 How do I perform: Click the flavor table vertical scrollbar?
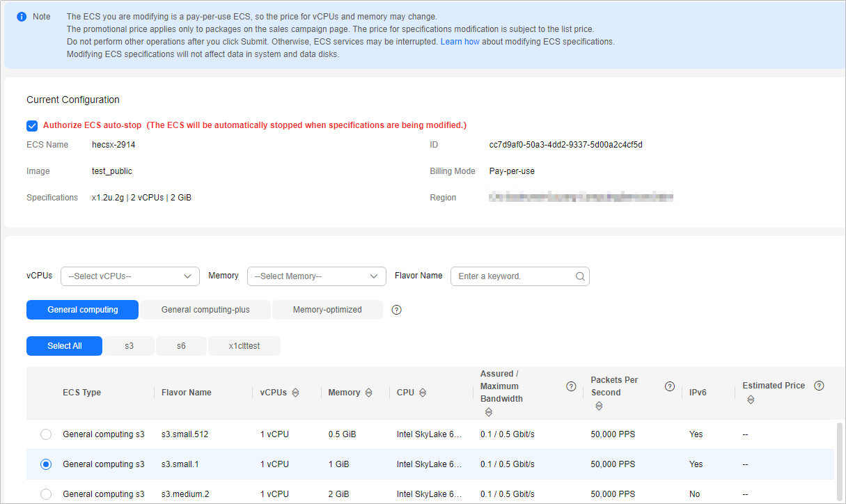[x=840, y=452]
